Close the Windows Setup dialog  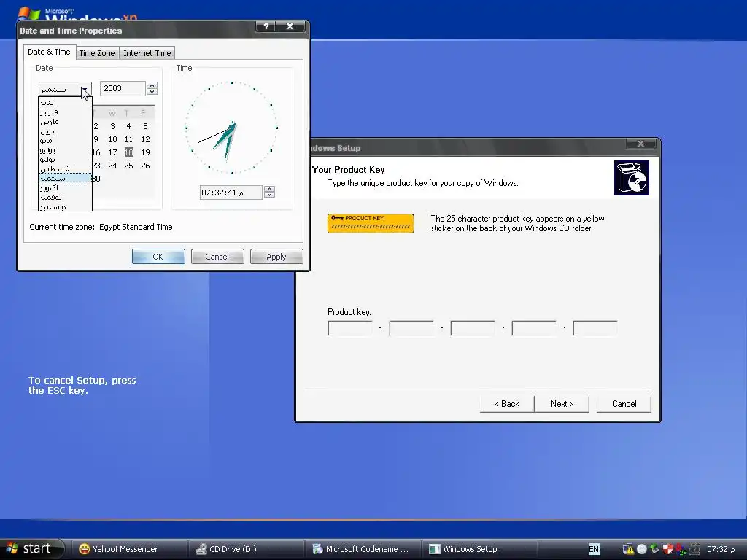640,144
